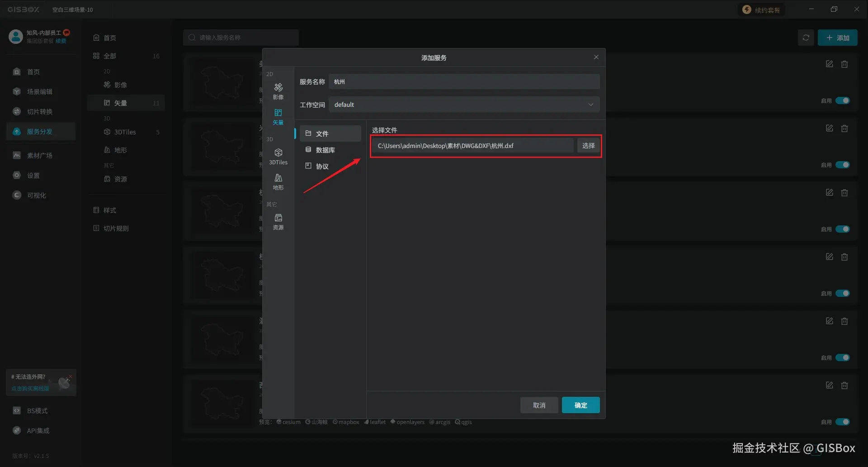Screen dimensions: 868x467
Task: Click the 续约套餐 button
Action: 762,10
